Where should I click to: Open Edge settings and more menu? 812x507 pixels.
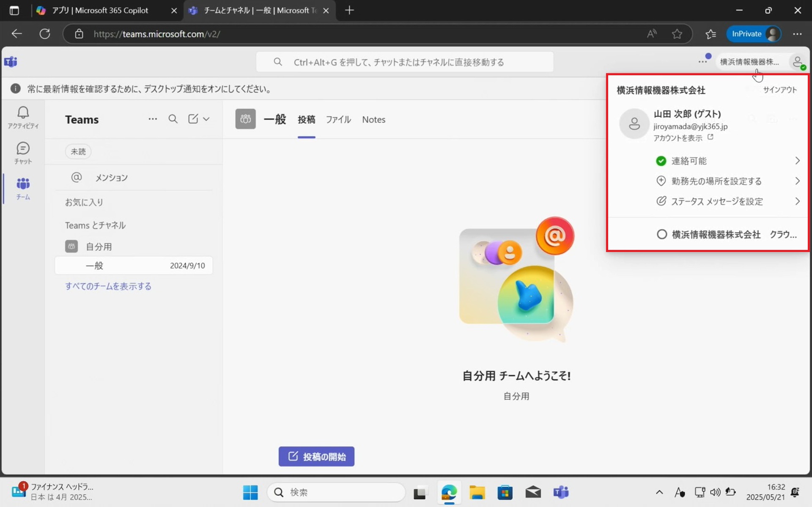point(797,34)
